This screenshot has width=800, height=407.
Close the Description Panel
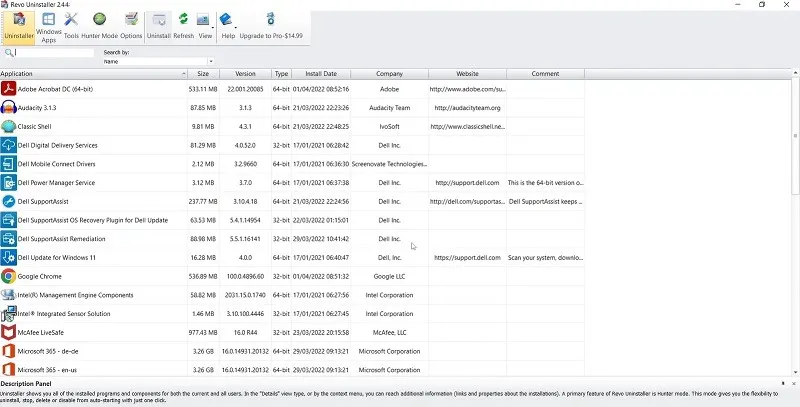click(794, 384)
